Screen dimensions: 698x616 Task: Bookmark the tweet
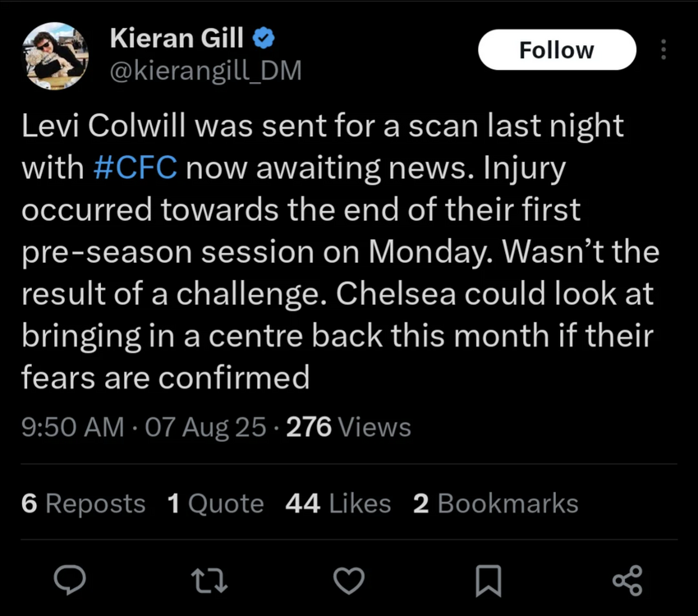[488, 581]
